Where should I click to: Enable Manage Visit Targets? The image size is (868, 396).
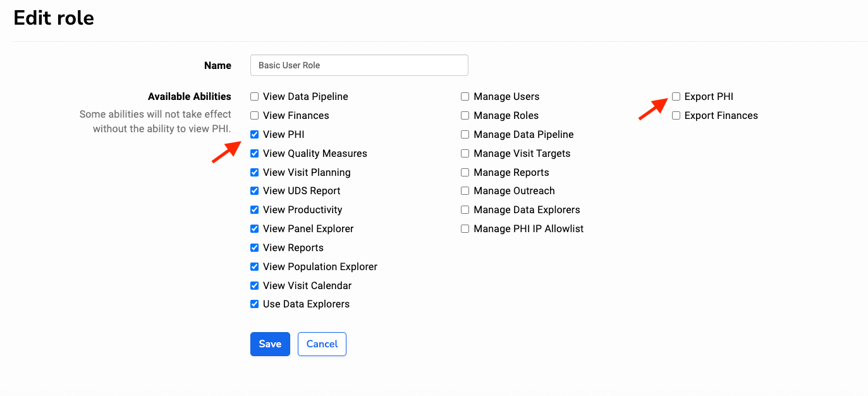(x=465, y=153)
